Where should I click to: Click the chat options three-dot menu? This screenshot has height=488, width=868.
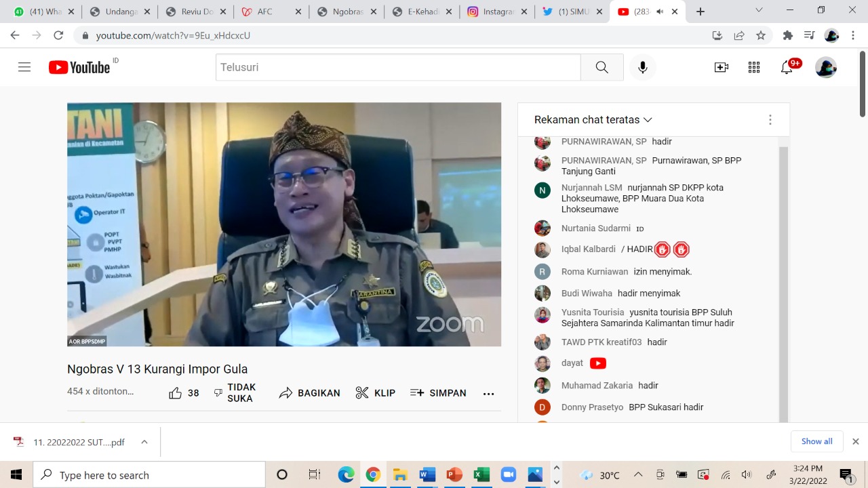coord(770,120)
